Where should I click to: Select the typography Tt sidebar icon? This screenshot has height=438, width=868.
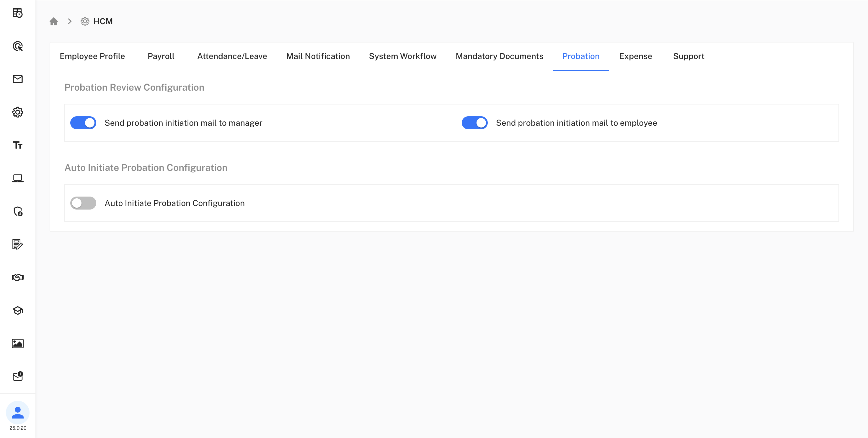(x=17, y=145)
